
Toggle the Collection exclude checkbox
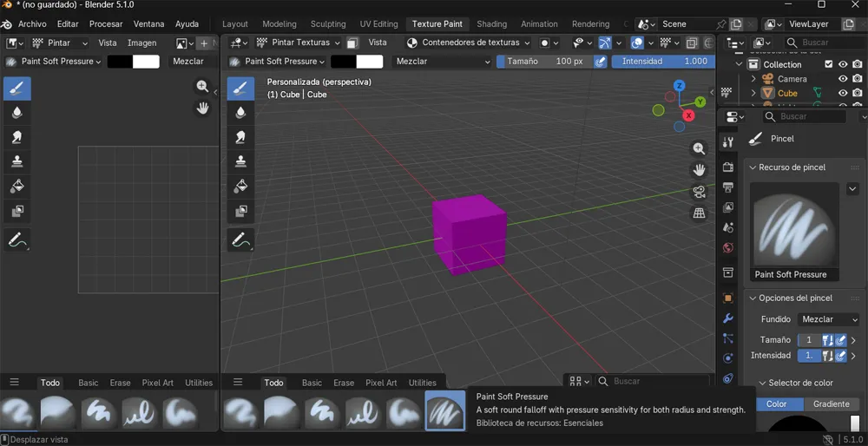point(829,64)
